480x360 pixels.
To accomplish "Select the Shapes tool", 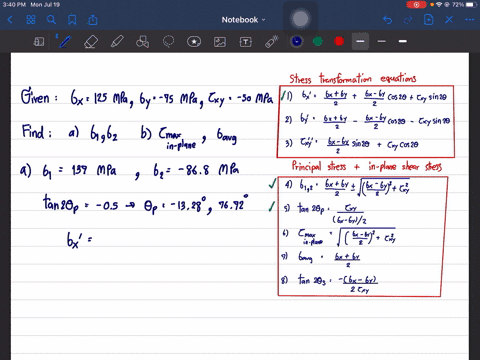I will coord(142,42).
